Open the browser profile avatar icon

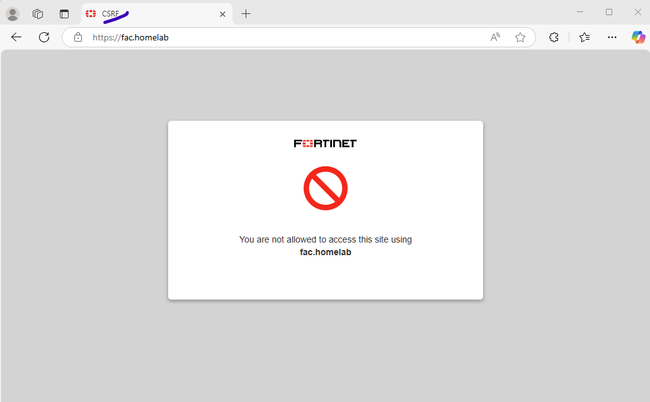pos(13,14)
